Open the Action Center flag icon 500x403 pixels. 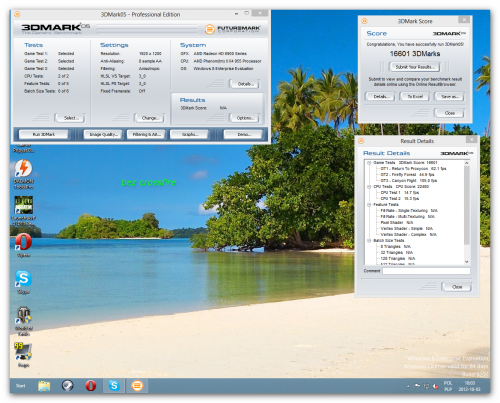(417, 386)
